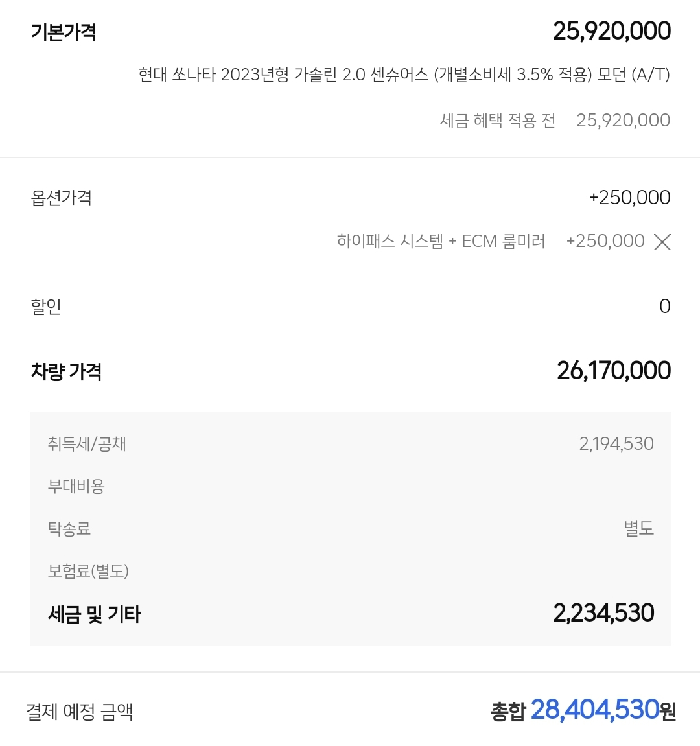Click the discount value 0

click(664, 307)
